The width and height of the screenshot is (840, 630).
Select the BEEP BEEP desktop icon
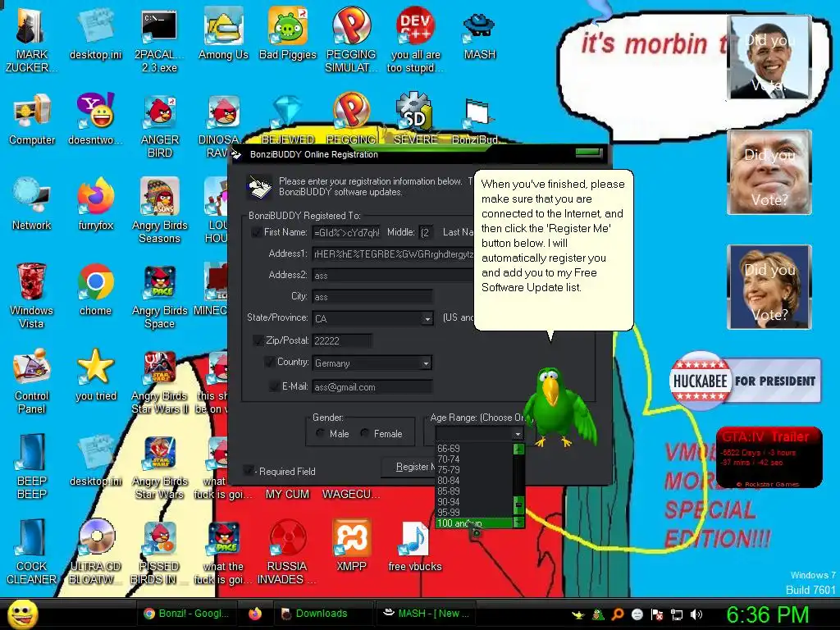pyautogui.click(x=32, y=466)
